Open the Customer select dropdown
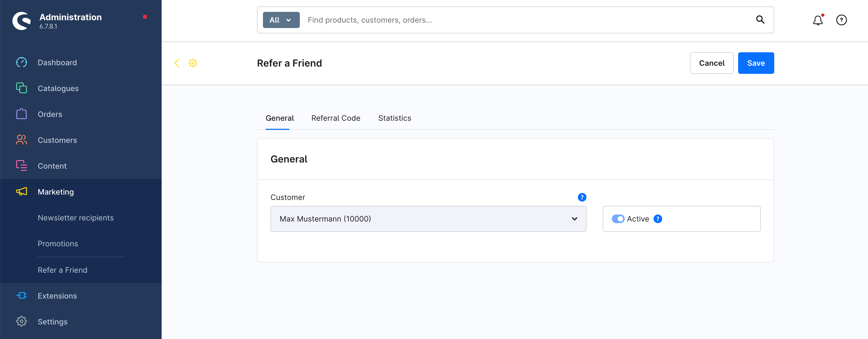The width and height of the screenshot is (868, 339). click(x=428, y=219)
